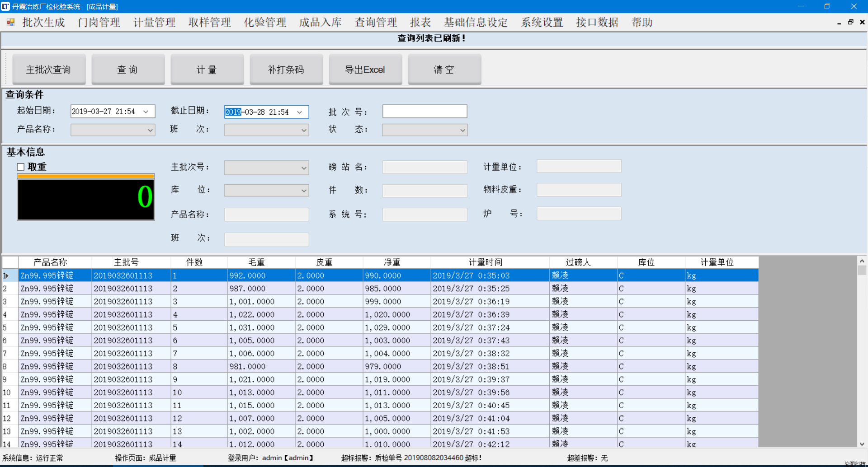Click the scrollbar down arrow of table

(862, 444)
